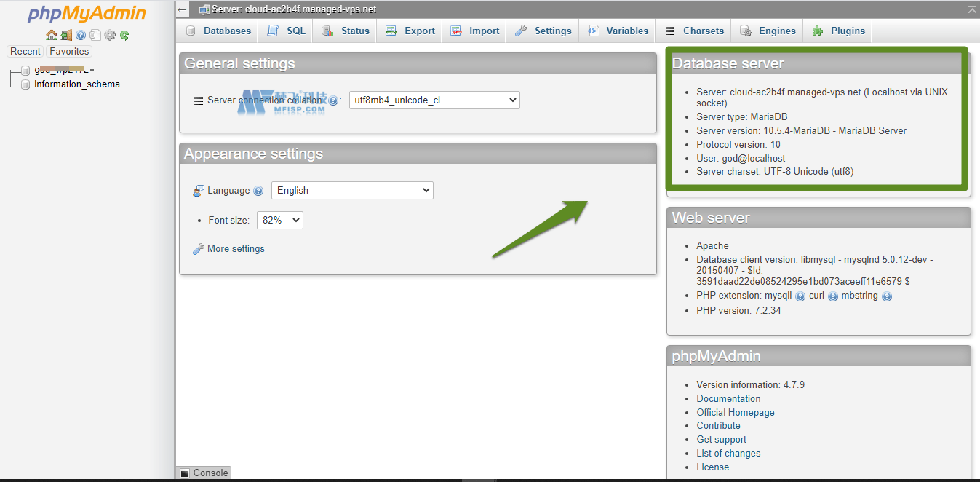Click help icon beside Server connection collation

pyautogui.click(x=333, y=100)
